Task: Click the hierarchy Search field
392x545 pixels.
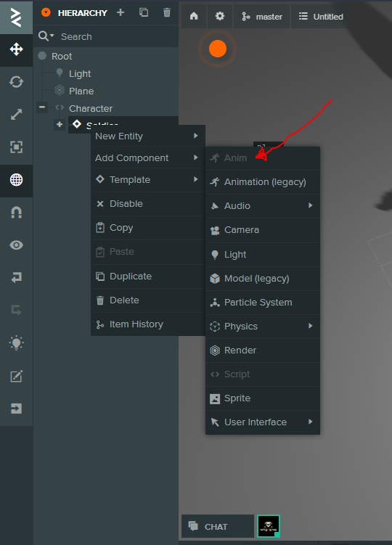Action: [106, 36]
